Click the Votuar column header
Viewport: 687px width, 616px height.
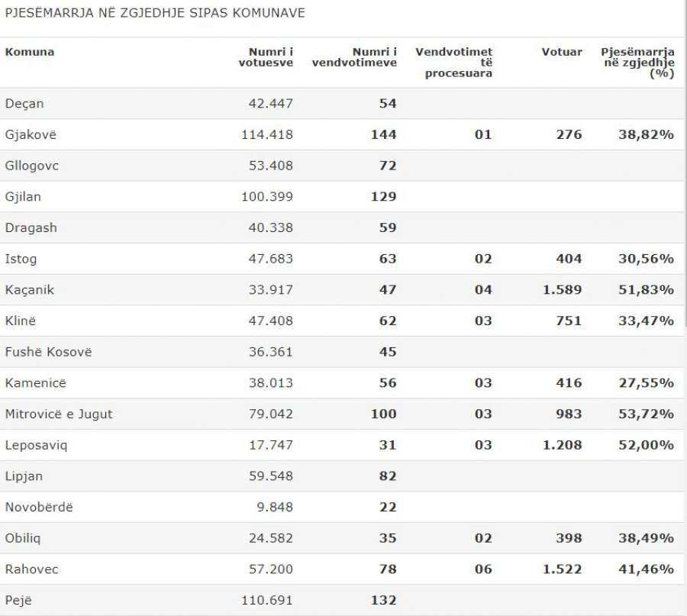point(562,52)
